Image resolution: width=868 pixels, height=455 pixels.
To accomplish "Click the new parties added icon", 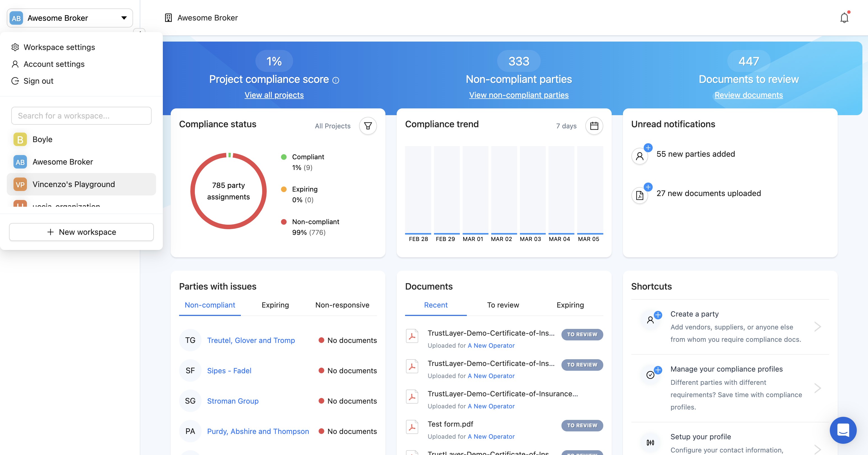I will tap(639, 156).
